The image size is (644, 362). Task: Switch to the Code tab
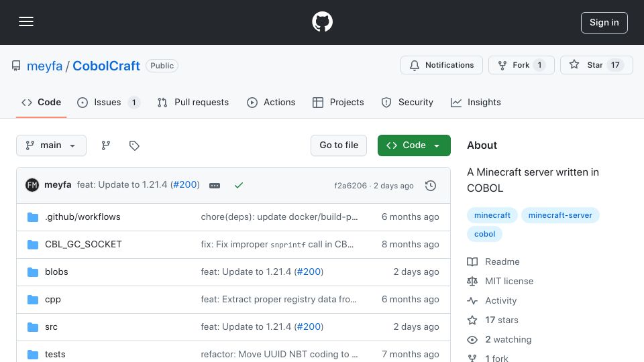point(41,102)
